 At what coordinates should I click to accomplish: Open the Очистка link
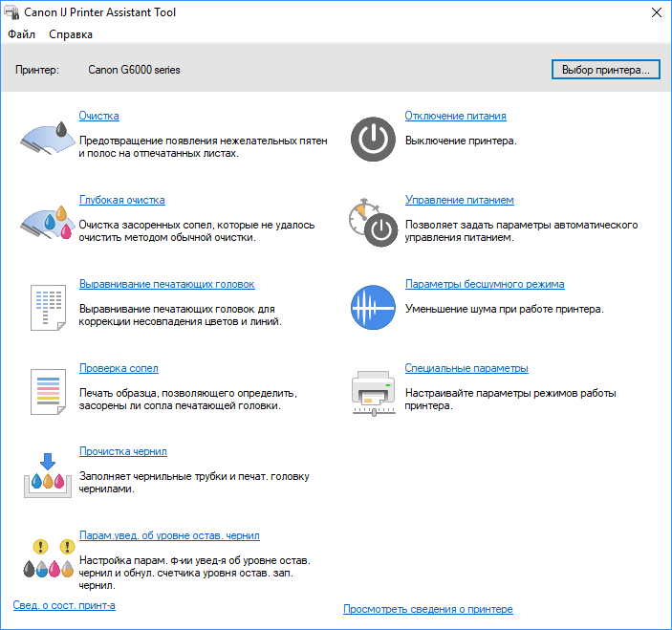coord(99,116)
